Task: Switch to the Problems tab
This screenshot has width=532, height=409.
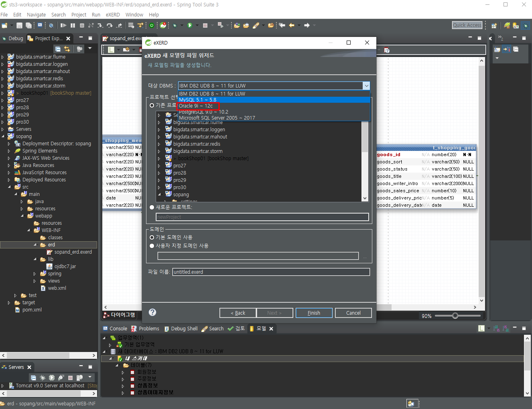Action: (x=145, y=328)
